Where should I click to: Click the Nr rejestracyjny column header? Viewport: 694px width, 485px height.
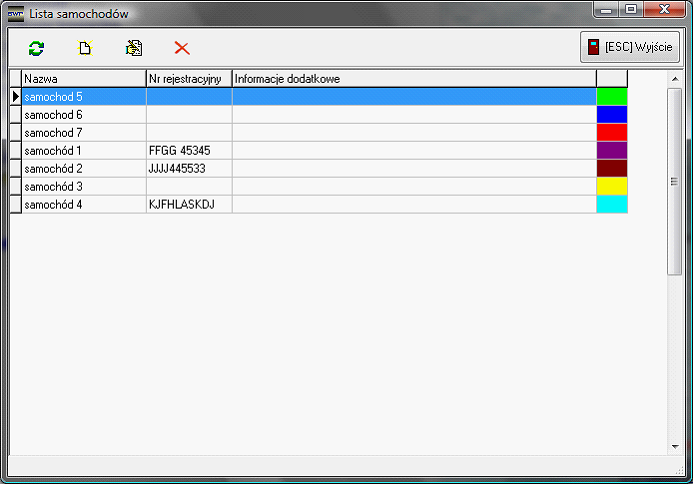click(189, 78)
